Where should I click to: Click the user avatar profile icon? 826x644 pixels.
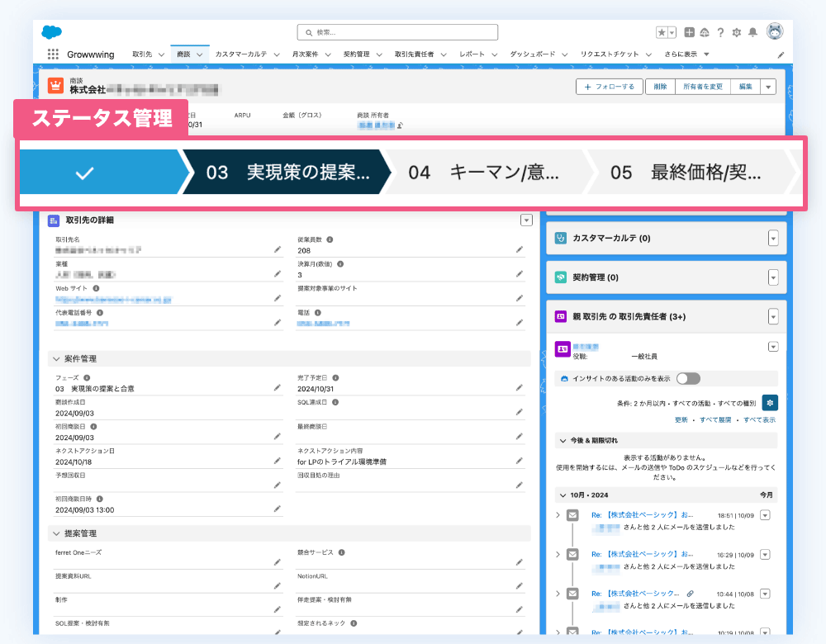pos(775,31)
